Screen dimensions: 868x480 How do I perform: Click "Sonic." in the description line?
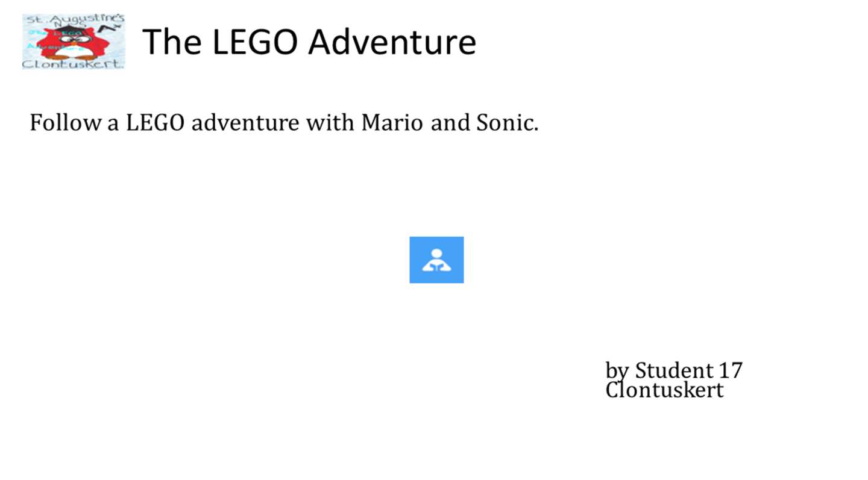pyautogui.click(x=507, y=123)
